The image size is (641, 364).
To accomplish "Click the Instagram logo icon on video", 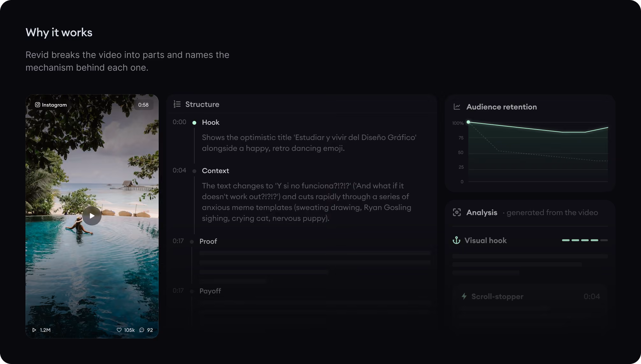I will [x=38, y=105].
